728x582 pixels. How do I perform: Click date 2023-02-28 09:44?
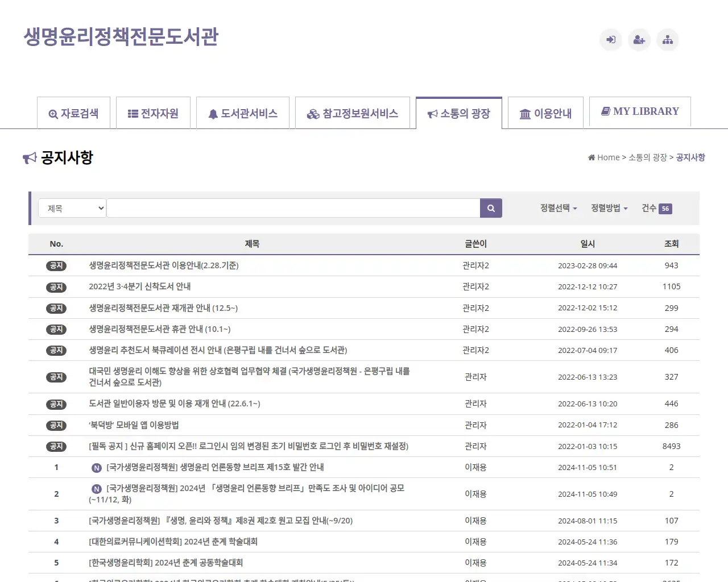588,265
